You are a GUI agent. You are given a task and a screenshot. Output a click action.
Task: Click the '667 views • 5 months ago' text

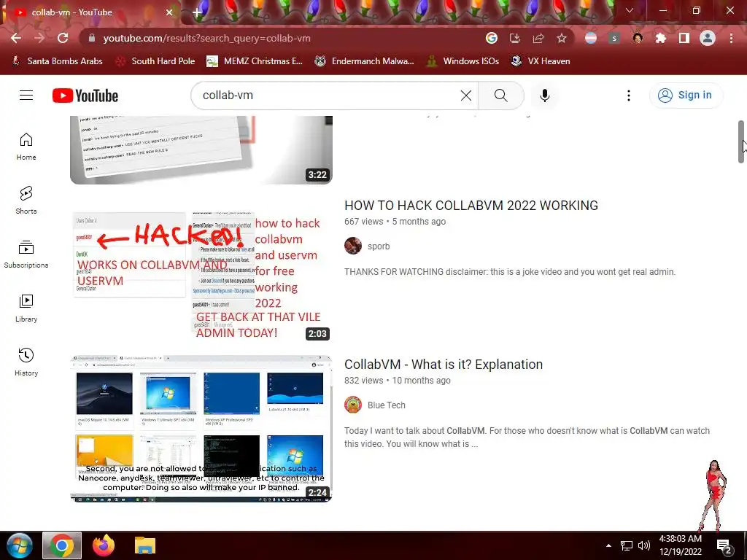coord(395,222)
